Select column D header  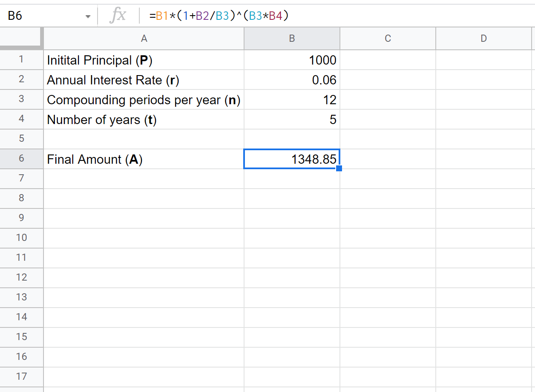pyautogui.click(x=483, y=38)
